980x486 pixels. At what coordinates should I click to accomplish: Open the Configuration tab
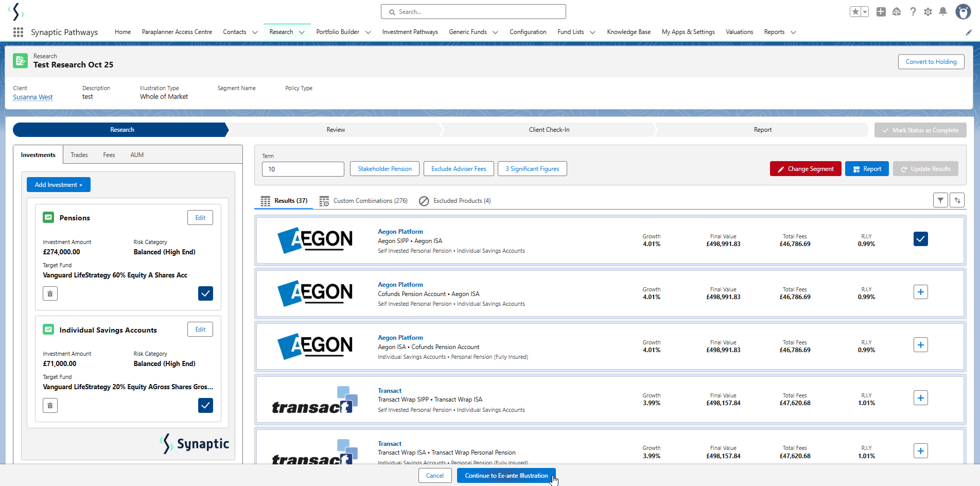click(x=528, y=32)
